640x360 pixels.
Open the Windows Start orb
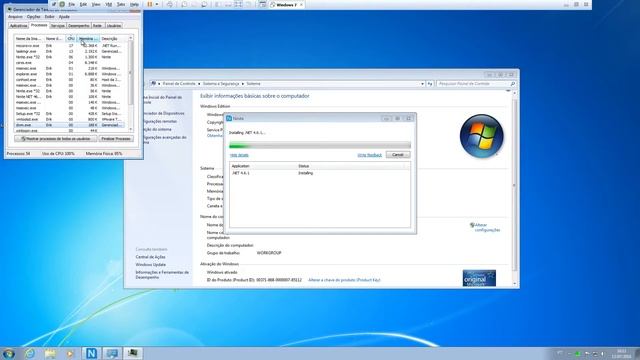(x=8, y=353)
